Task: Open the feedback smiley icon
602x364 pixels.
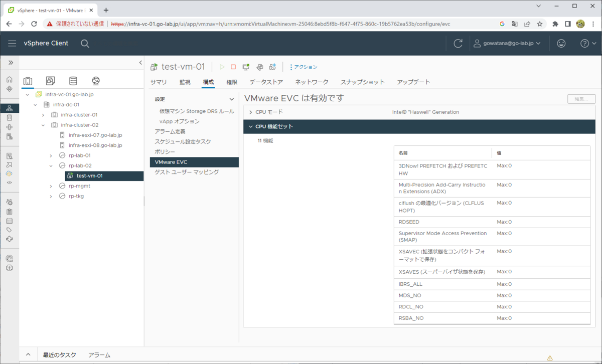Action: tap(561, 44)
